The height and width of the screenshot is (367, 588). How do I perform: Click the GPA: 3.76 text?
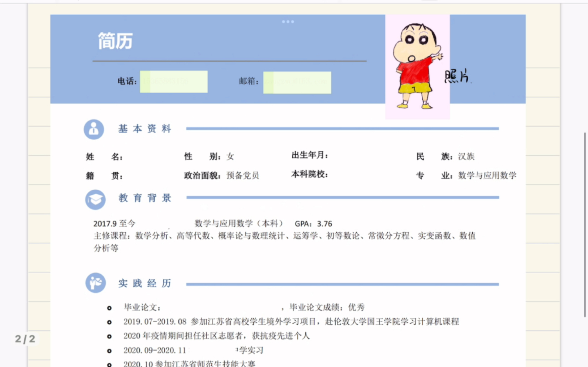tap(313, 224)
